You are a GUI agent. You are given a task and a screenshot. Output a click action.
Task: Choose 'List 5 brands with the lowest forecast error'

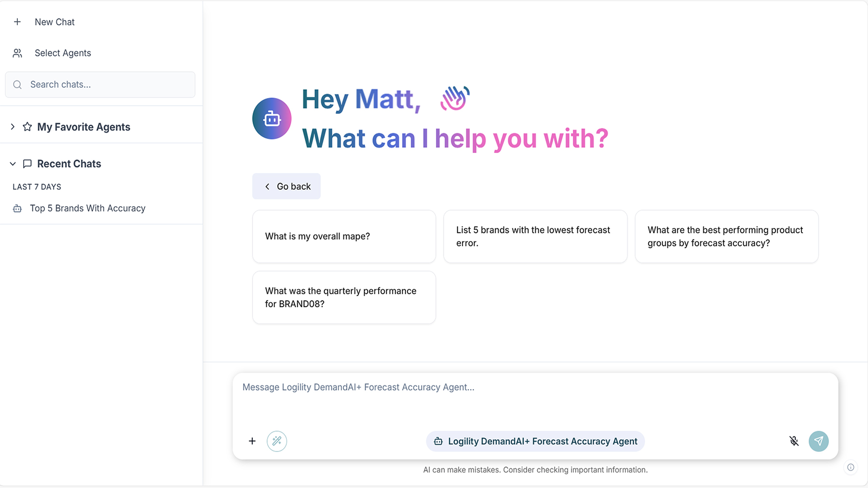[x=535, y=237]
